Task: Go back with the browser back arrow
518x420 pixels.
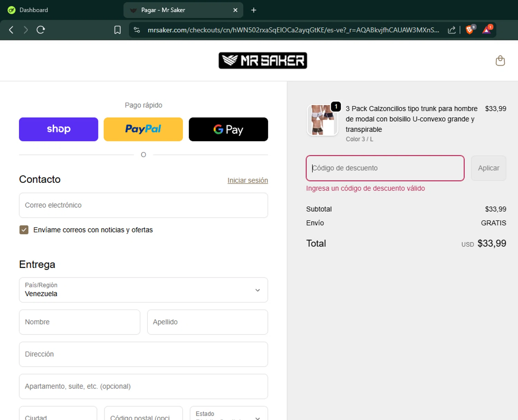Action: (11, 30)
